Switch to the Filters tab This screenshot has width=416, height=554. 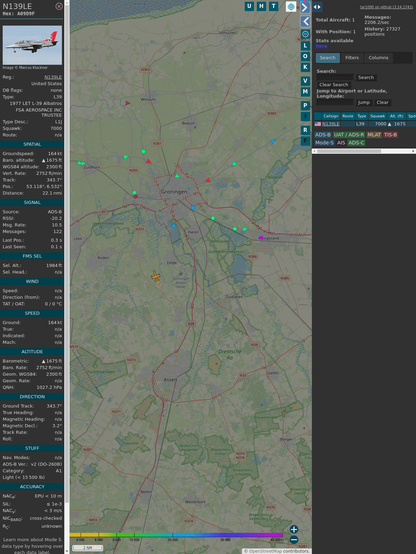tap(352, 58)
